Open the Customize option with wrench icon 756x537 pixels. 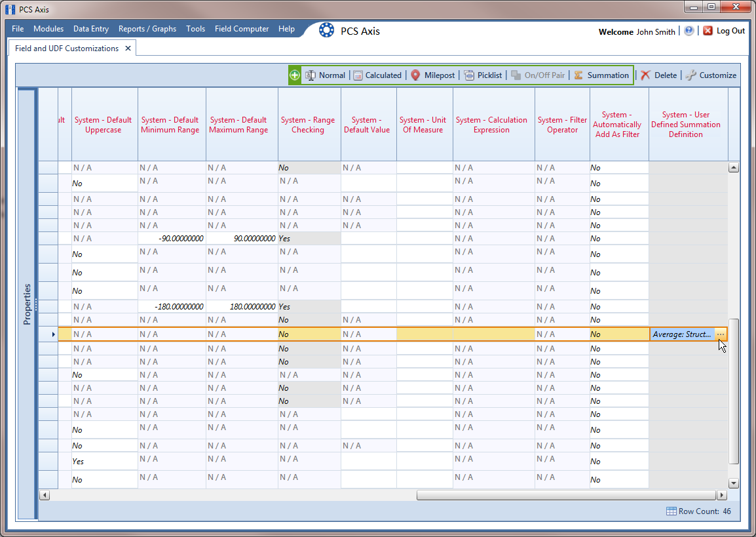pyautogui.click(x=711, y=75)
